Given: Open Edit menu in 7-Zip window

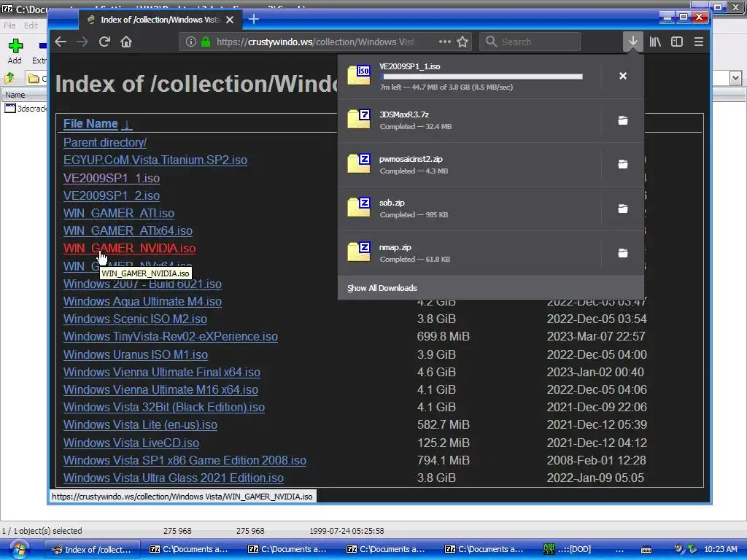Looking at the screenshot, I should (x=31, y=26).
